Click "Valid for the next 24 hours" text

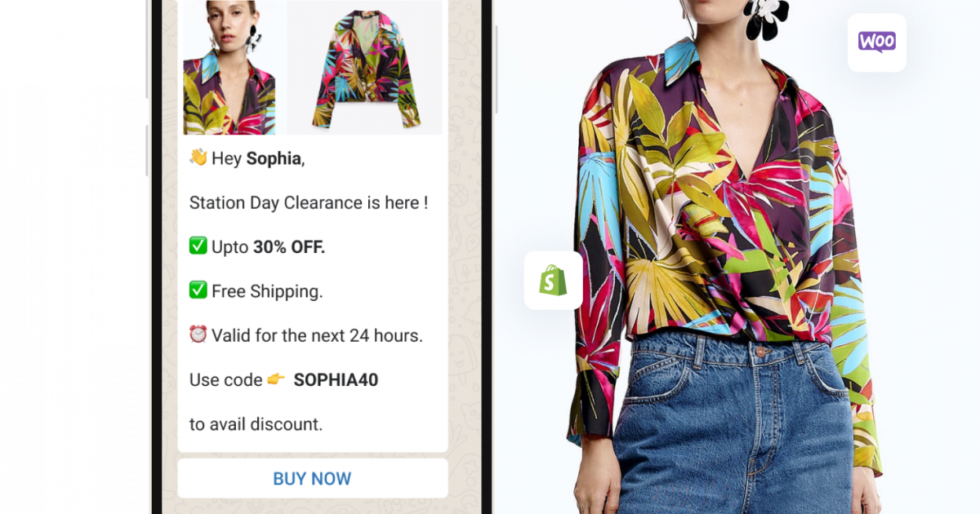(x=317, y=335)
